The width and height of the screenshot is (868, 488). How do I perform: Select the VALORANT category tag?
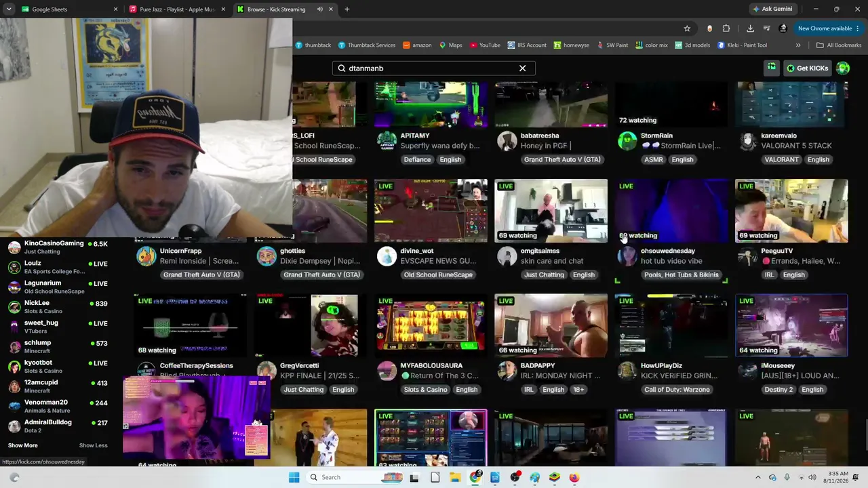pyautogui.click(x=782, y=160)
